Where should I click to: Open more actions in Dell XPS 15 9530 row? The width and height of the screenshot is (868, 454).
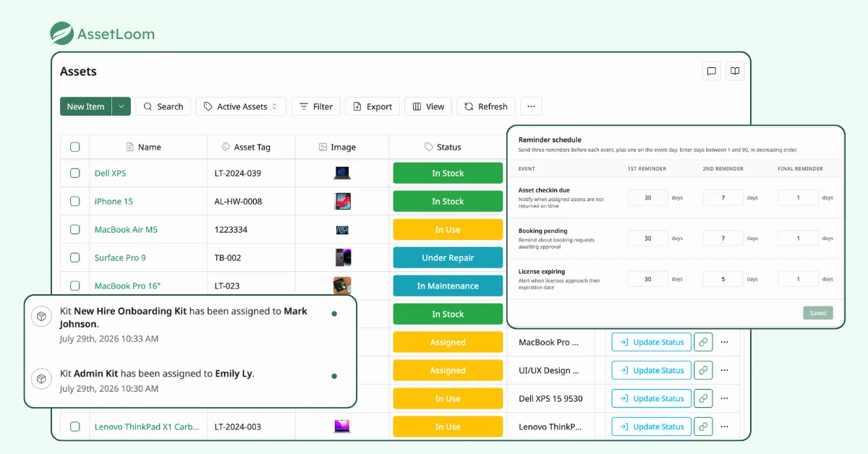coord(724,398)
